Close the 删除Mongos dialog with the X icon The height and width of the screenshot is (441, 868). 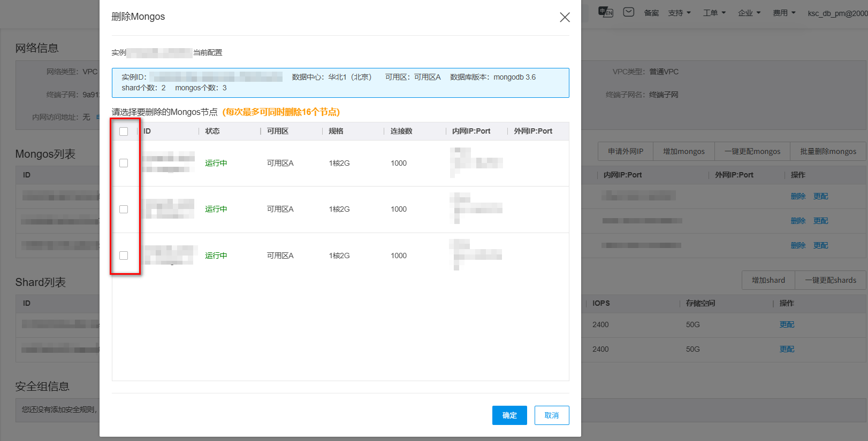(565, 17)
